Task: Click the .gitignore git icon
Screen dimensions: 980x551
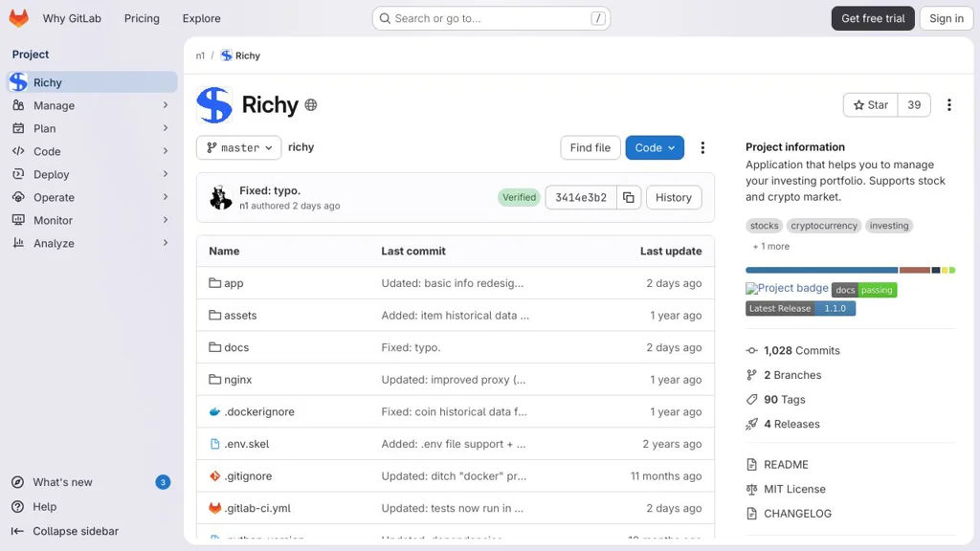Action: coord(215,476)
